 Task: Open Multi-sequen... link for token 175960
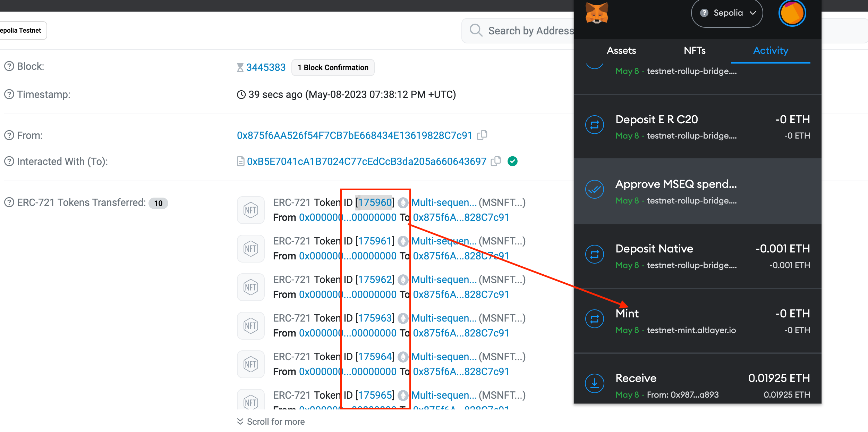(444, 202)
